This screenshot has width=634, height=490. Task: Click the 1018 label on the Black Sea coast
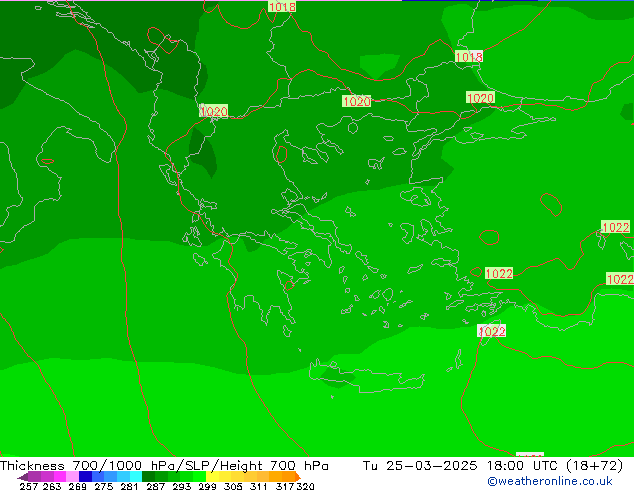coord(469,57)
